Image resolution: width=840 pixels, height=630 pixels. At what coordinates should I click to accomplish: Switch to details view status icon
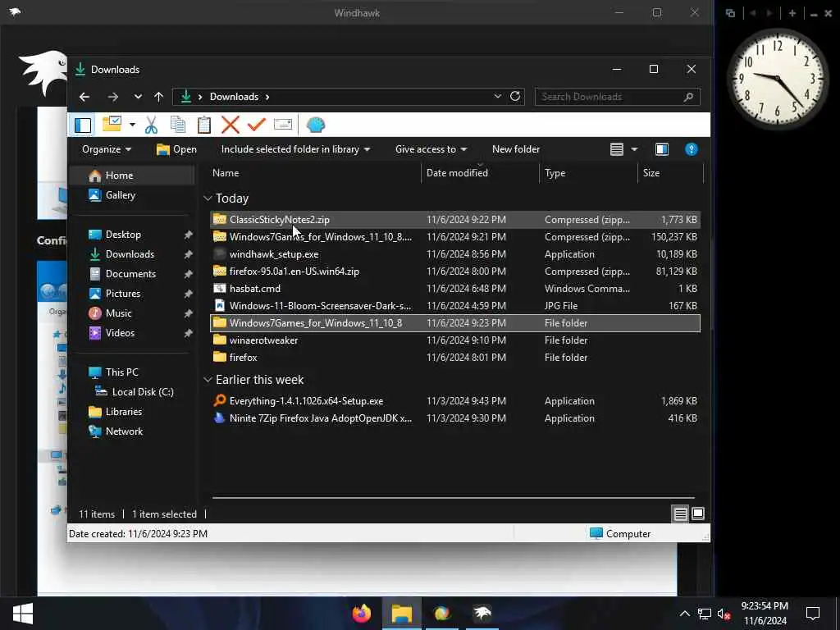[x=680, y=514]
